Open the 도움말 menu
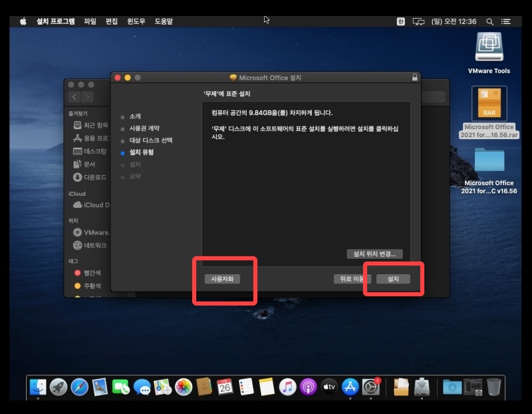The image size is (532, 414). (164, 21)
